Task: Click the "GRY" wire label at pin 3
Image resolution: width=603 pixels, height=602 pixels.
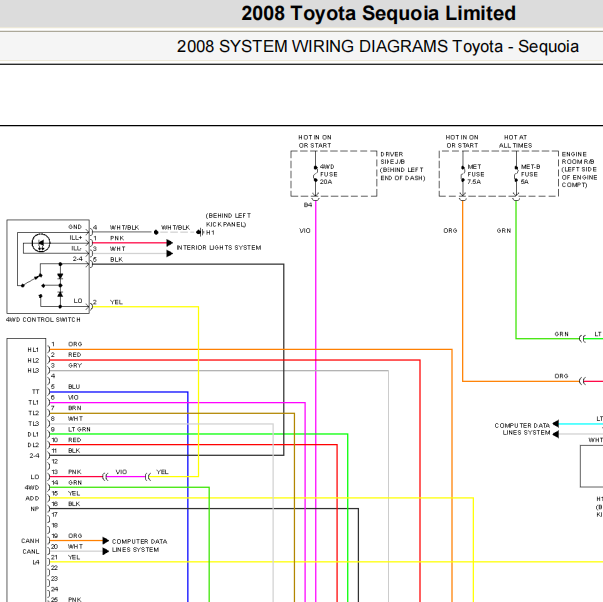Action: pyautogui.click(x=75, y=366)
